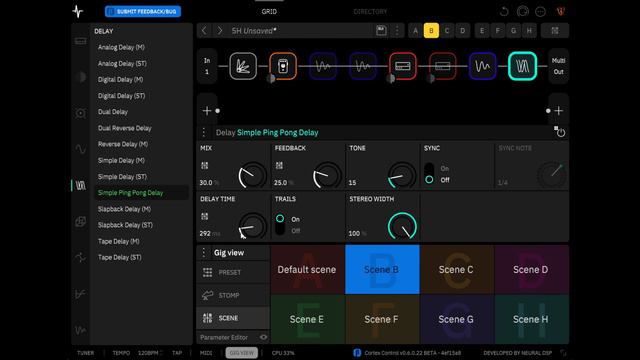
Task: Click Submit Feedback/Bug button
Action: 143,11
